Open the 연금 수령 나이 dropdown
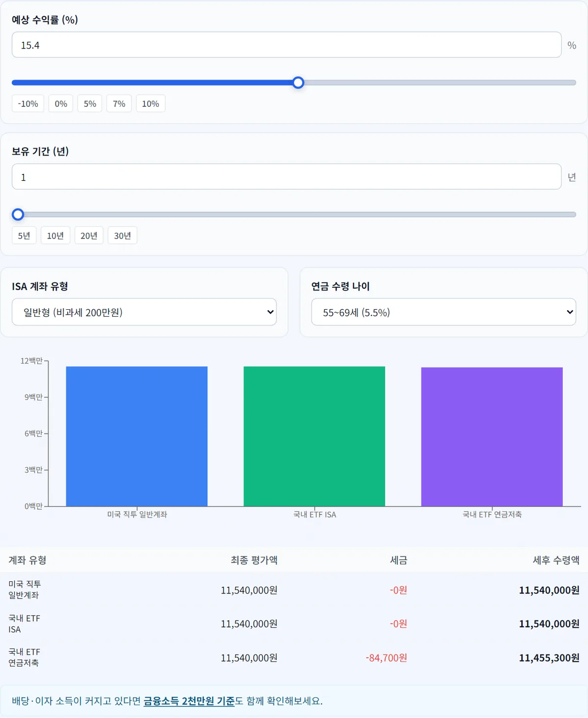 point(443,312)
